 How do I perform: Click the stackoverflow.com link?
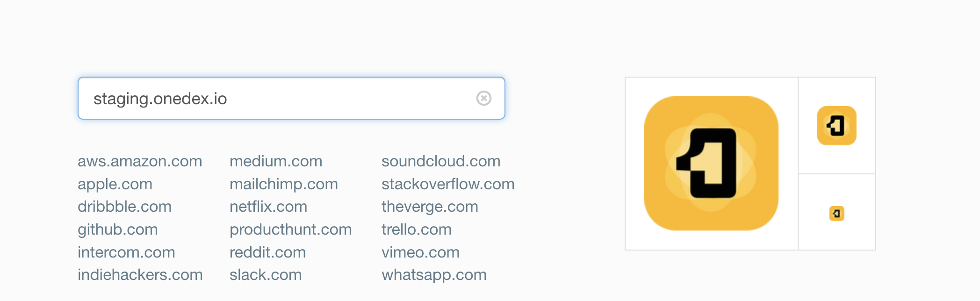447,184
